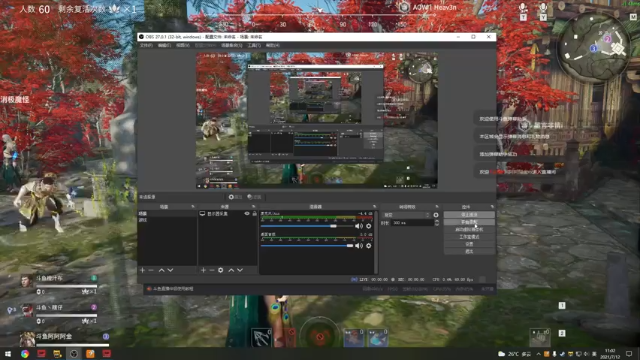Open scene transition properties gear icon
Image resolution: width=640 pixels, height=360 pixels.
(x=436, y=215)
